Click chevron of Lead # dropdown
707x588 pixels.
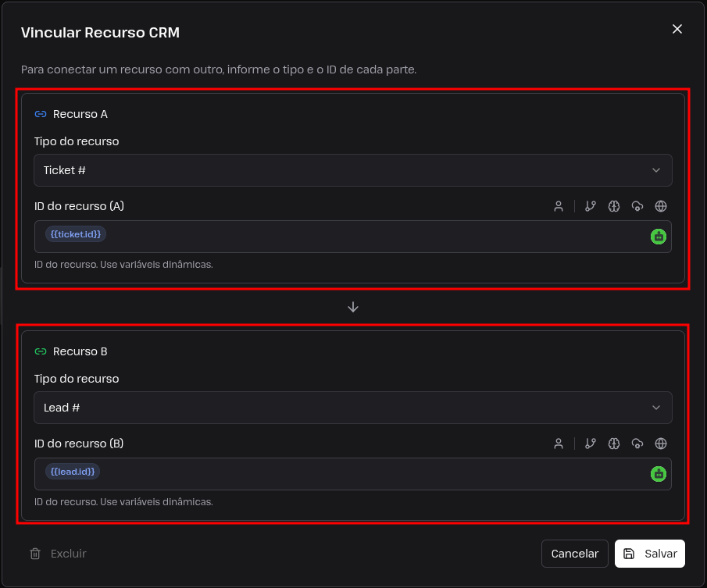click(x=656, y=408)
